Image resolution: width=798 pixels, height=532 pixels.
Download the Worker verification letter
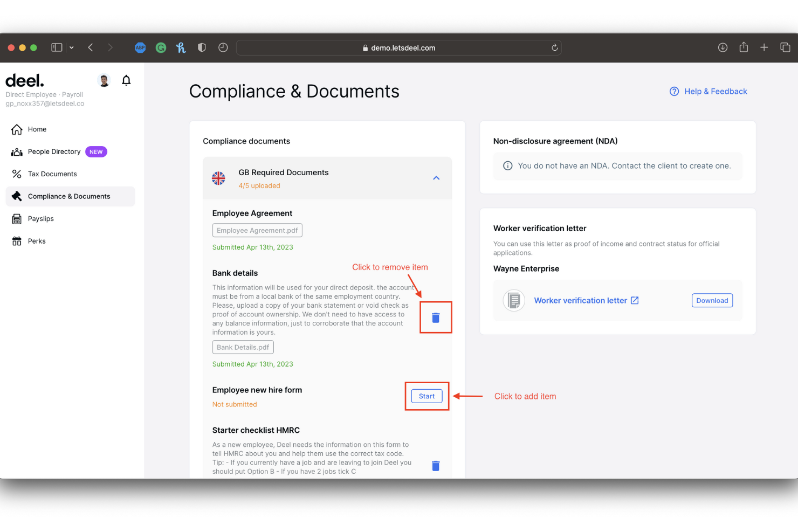(x=712, y=300)
